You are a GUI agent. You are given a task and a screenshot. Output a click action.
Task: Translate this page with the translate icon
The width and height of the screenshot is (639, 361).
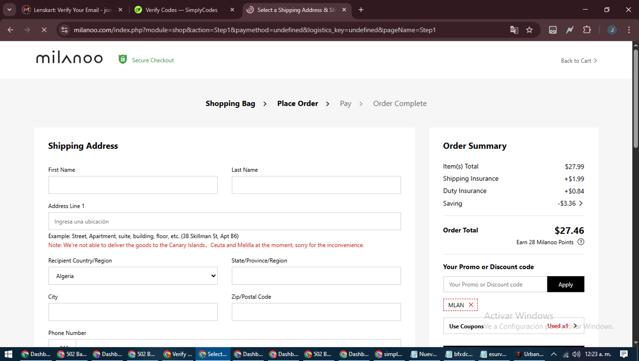pyautogui.click(x=514, y=30)
